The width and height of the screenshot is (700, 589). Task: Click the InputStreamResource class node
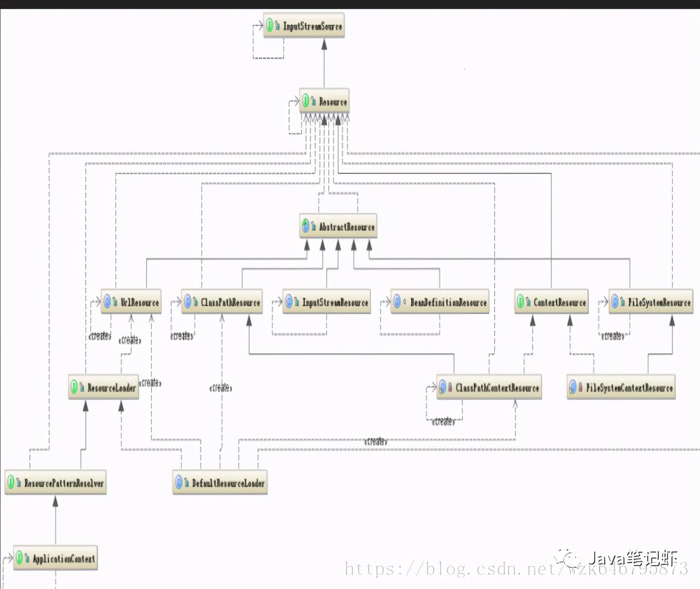[326, 302]
